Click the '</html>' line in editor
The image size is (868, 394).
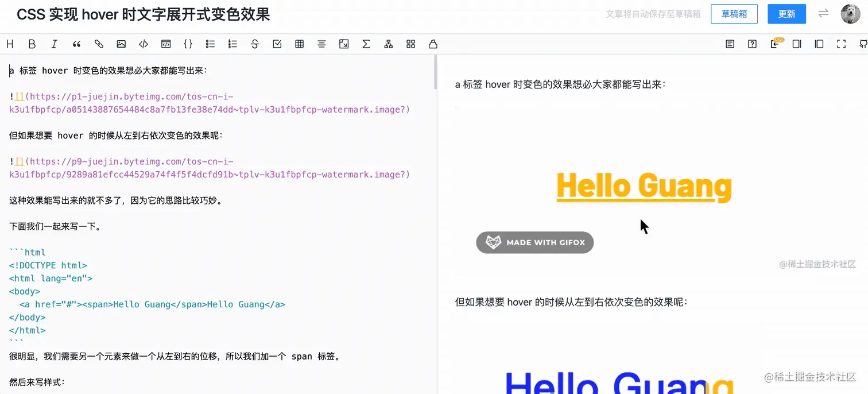(x=27, y=330)
